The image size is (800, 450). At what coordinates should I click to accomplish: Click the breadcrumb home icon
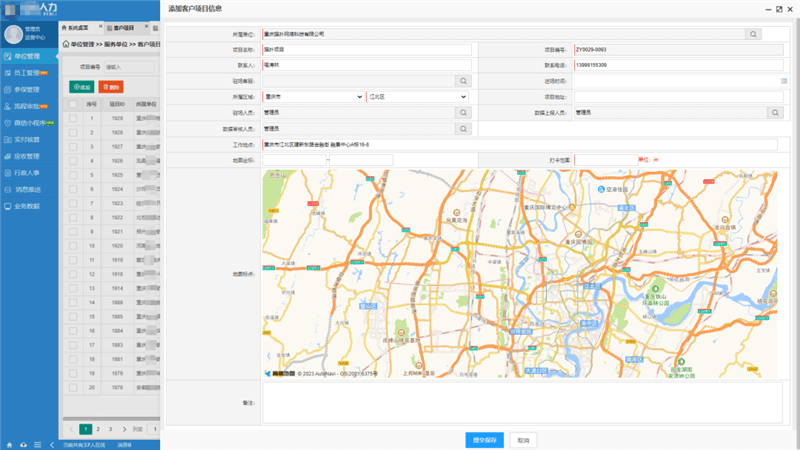click(x=66, y=44)
